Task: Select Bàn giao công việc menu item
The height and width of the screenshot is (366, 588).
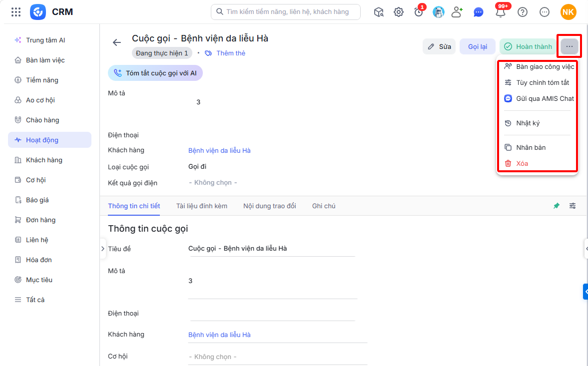Action: tap(539, 67)
